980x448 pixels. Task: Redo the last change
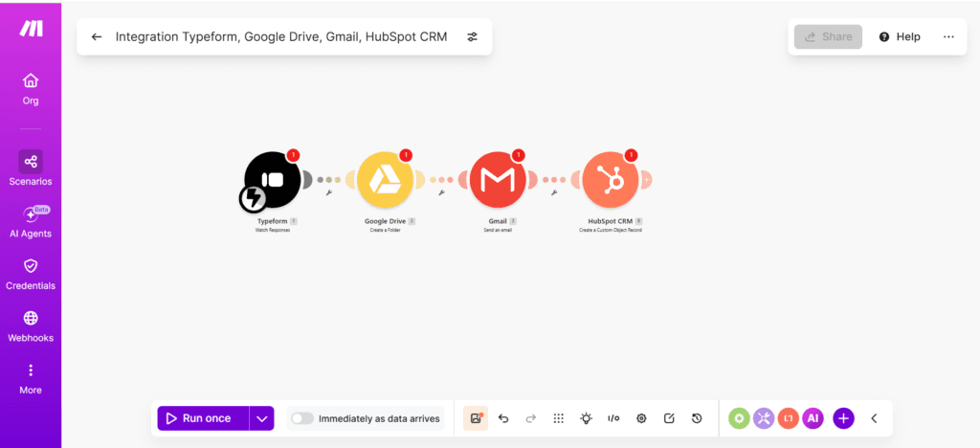530,418
